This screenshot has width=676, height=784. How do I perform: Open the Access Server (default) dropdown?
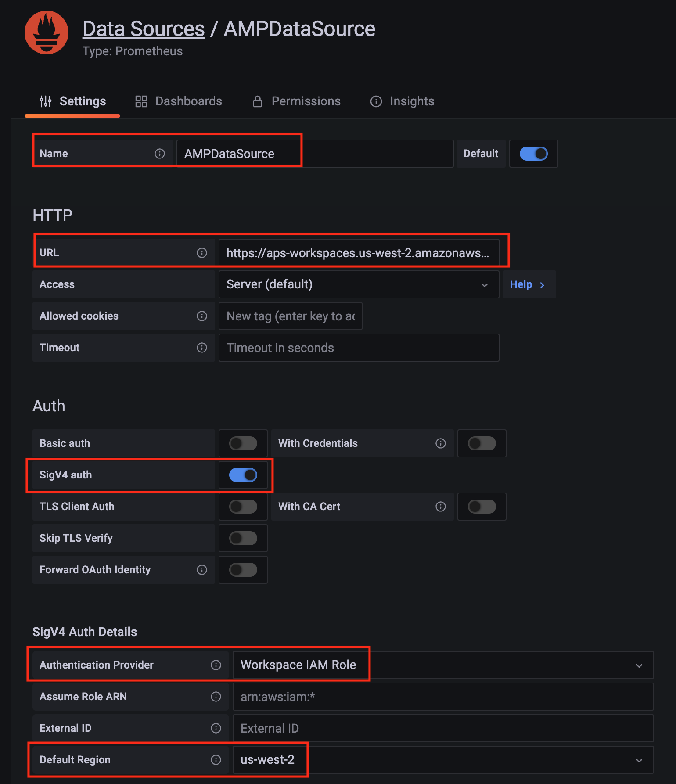pos(358,284)
